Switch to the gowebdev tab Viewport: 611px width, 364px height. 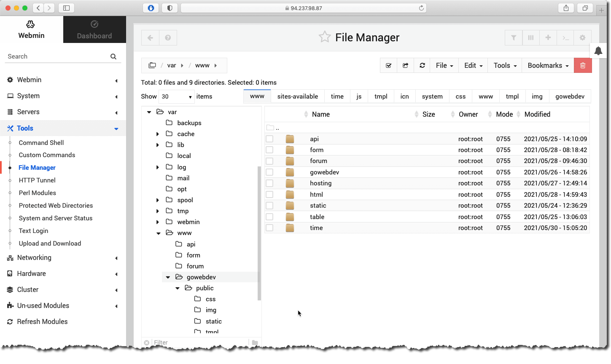(x=570, y=96)
